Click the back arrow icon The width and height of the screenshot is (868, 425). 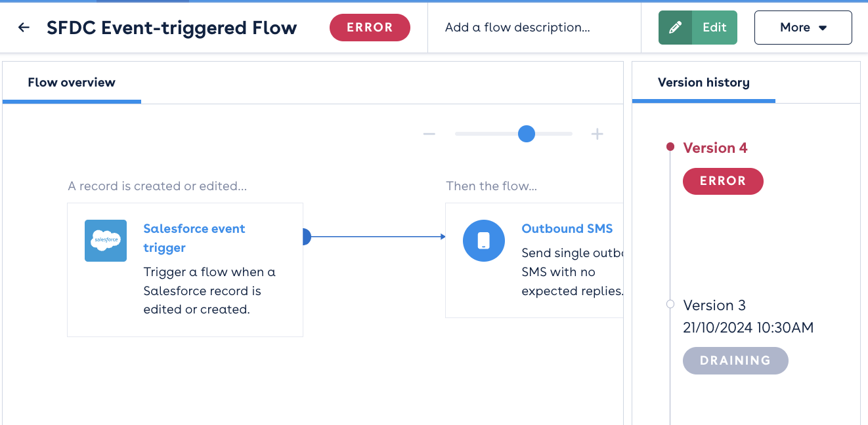pos(24,28)
